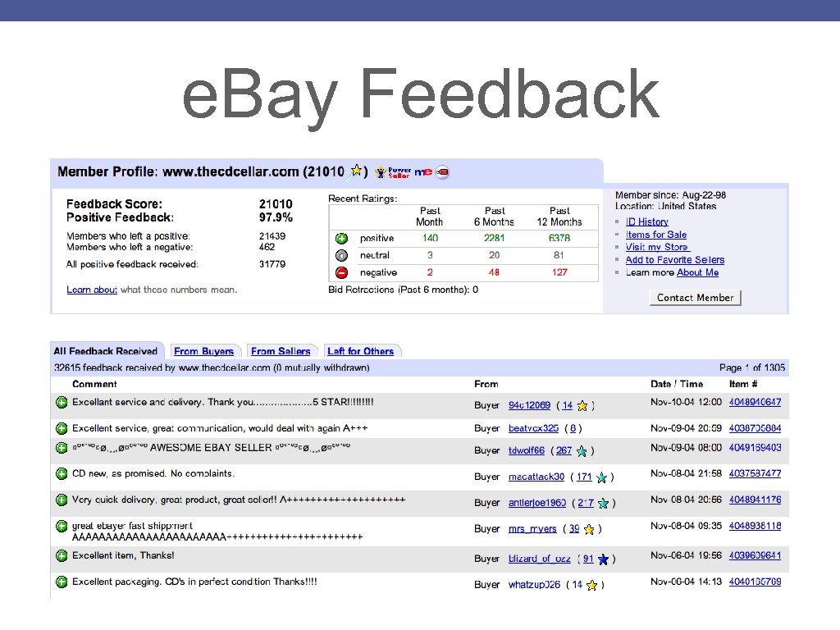840x630 pixels.
Task: Click the 'Member since: Aug-22-98' text
Action: [x=670, y=195]
